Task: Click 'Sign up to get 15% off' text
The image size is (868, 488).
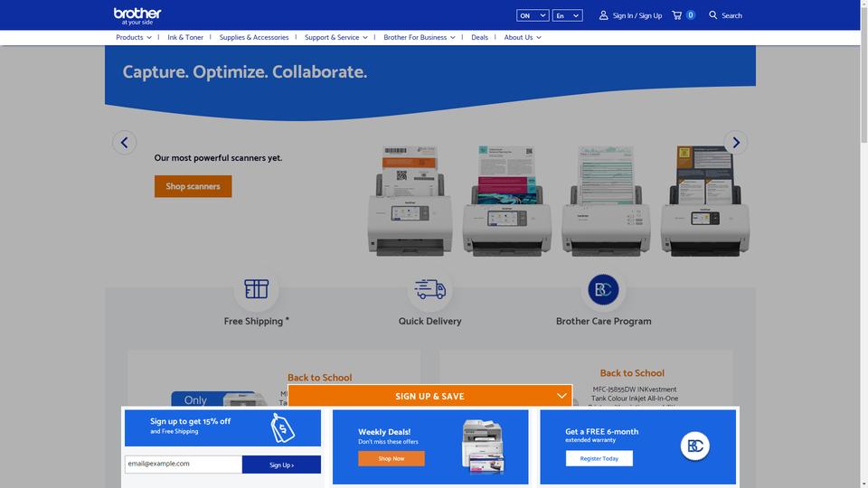Action: tap(191, 421)
